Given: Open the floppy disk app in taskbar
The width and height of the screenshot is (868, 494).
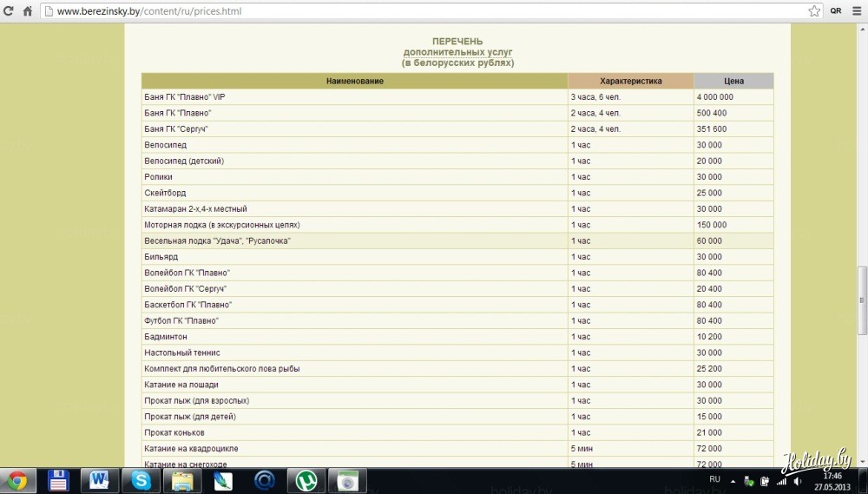Looking at the screenshot, I should click(58, 480).
